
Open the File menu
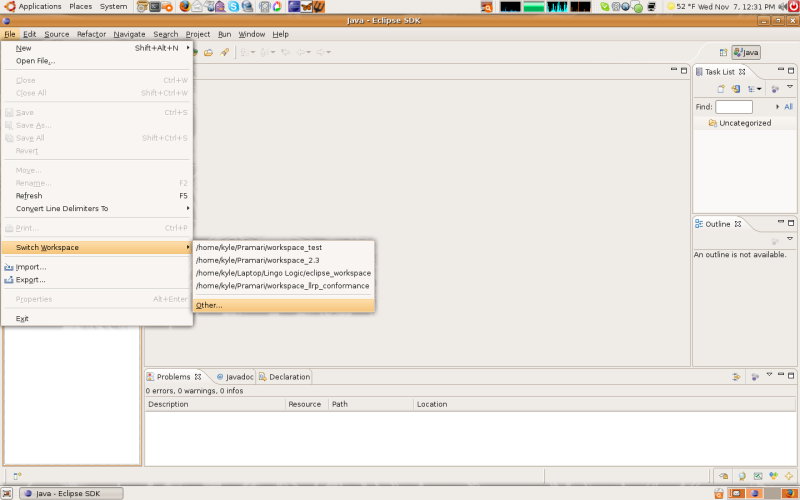click(x=10, y=34)
